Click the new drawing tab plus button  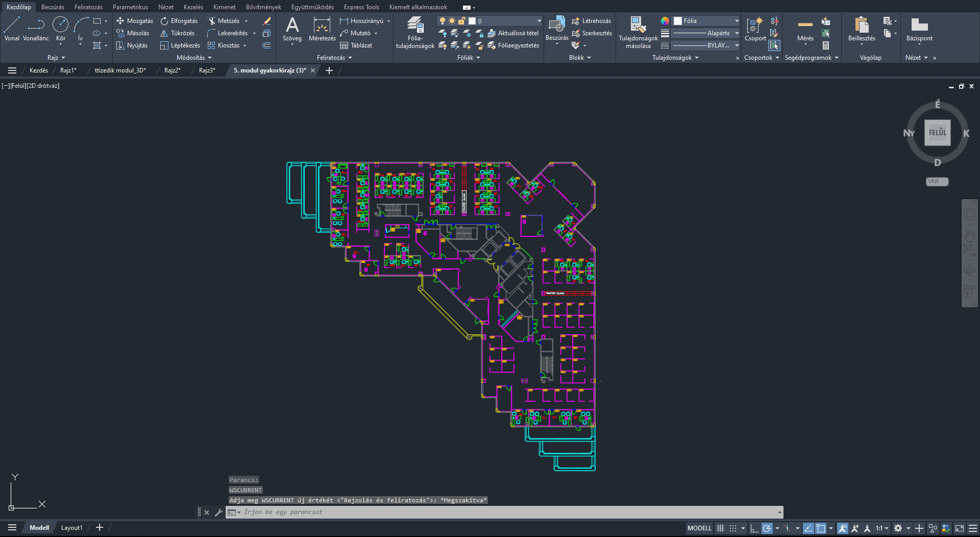click(x=329, y=70)
